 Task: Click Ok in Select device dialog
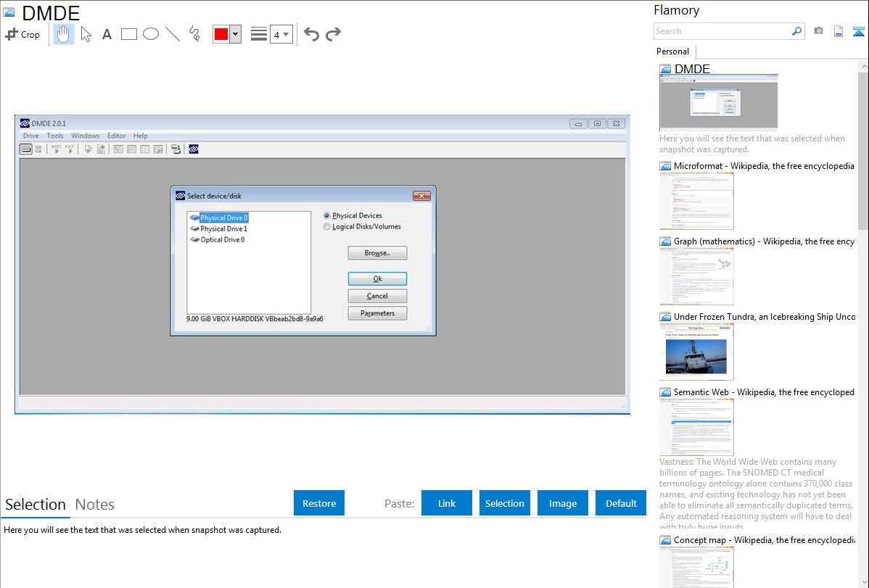tap(377, 278)
